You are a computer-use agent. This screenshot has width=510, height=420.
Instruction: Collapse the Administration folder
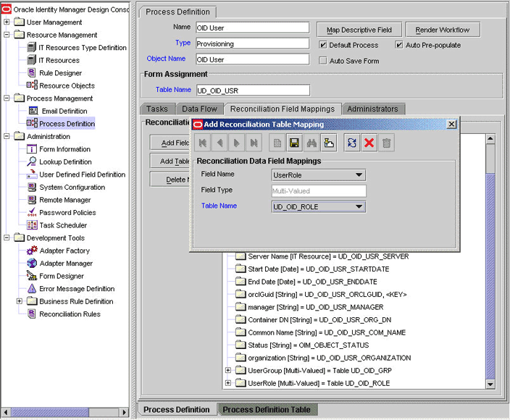pos(7,136)
